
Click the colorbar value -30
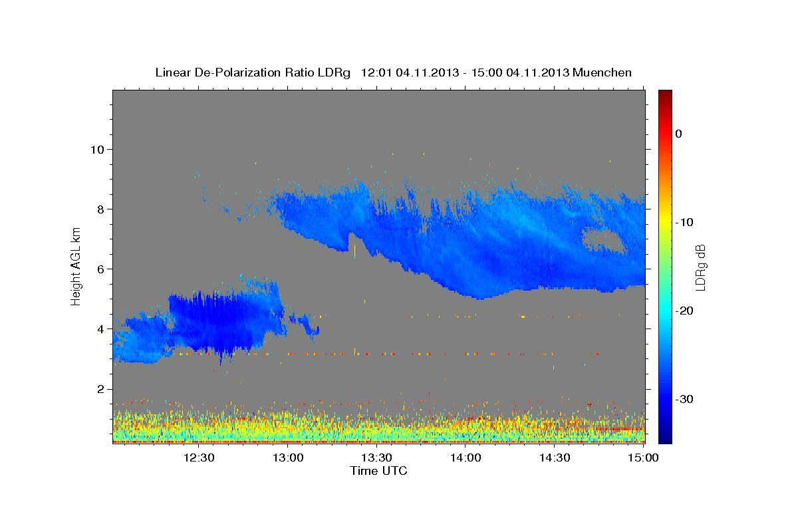(684, 399)
